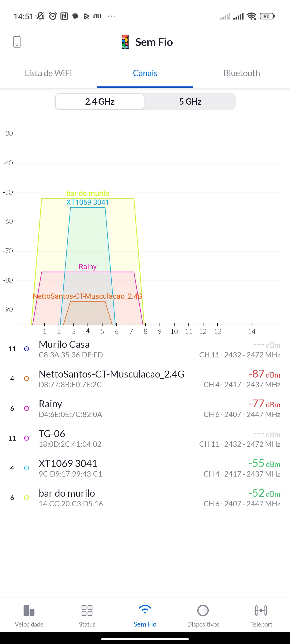Open the Teleport icon
The image size is (290, 644).
click(261, 610)
